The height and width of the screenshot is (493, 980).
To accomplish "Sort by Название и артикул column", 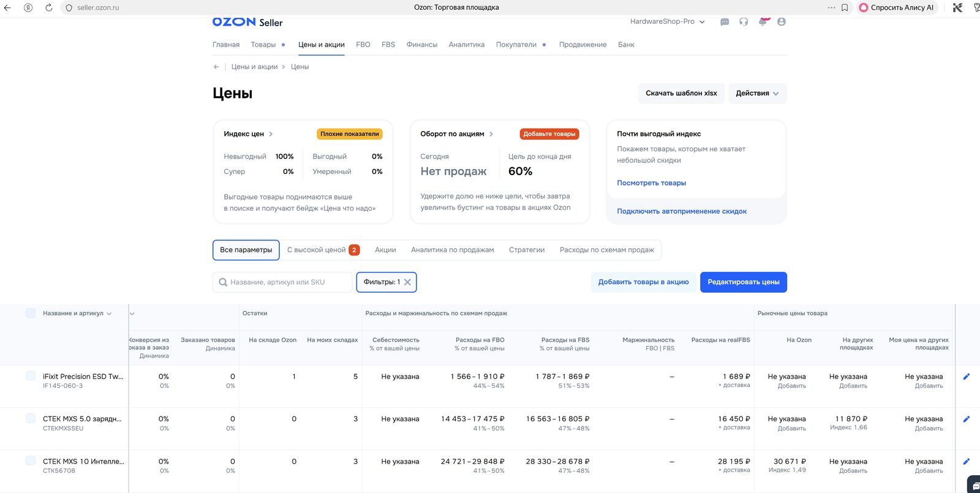I will pyautogui.click(x=77, y=313).
